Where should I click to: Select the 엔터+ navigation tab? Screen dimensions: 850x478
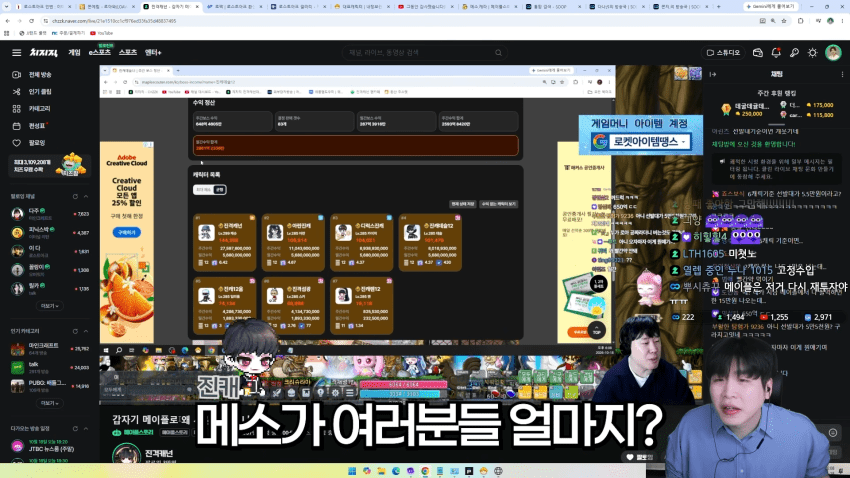[153, 53]
